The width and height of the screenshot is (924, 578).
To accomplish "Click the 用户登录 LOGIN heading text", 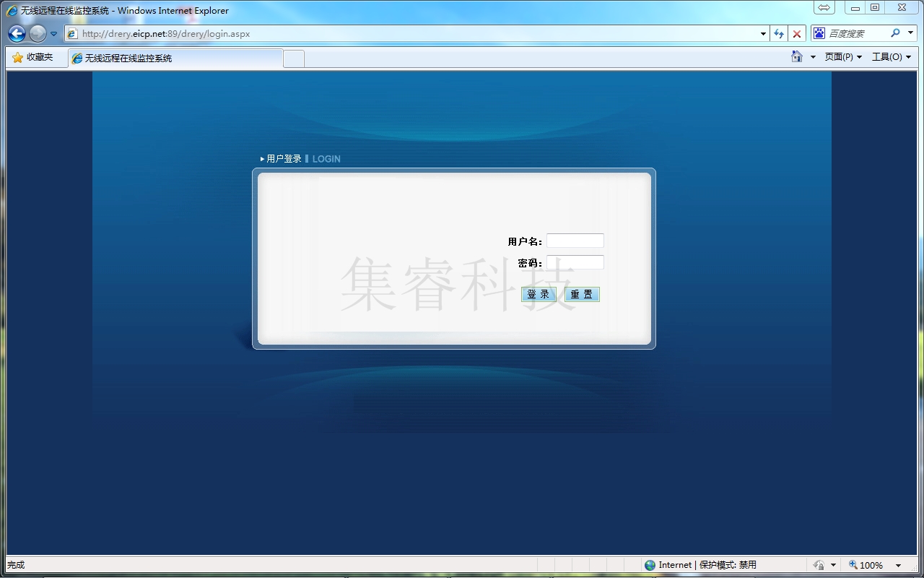I will coord(300,159).
